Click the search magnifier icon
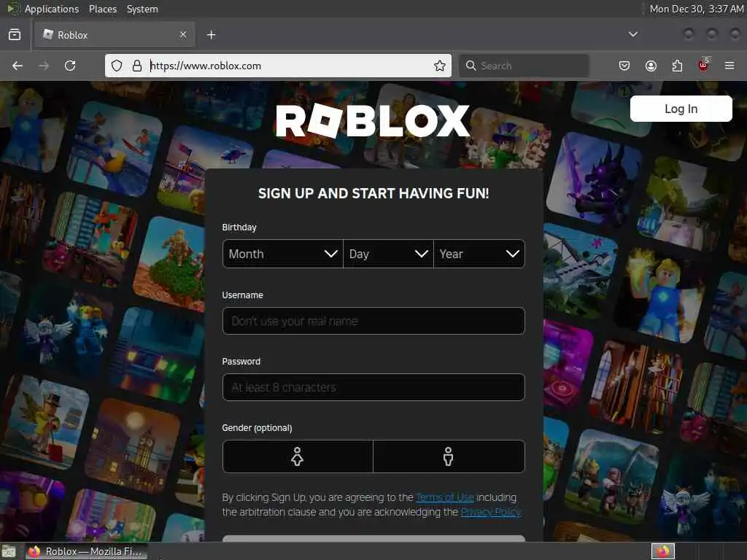The image size is (747, 560). [471, 66]
